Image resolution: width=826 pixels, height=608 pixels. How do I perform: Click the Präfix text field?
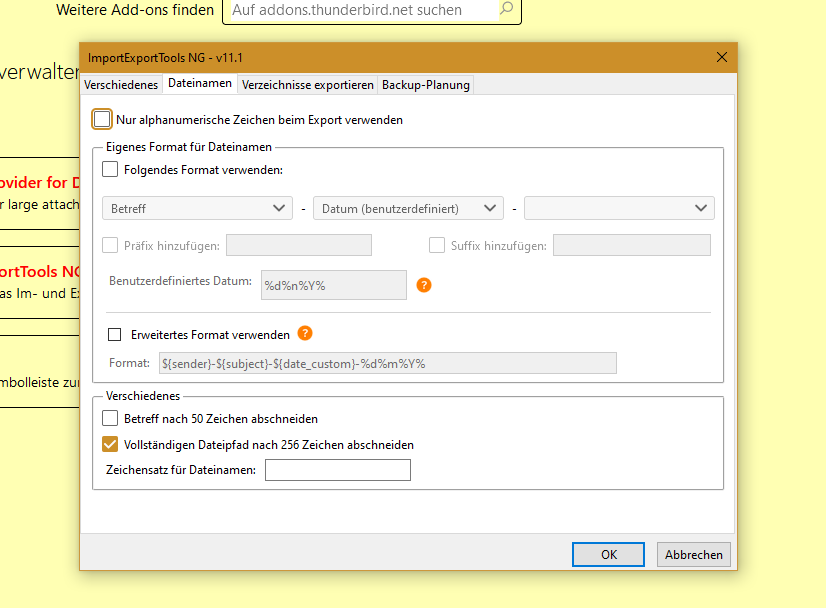click(x=299, y=245)
